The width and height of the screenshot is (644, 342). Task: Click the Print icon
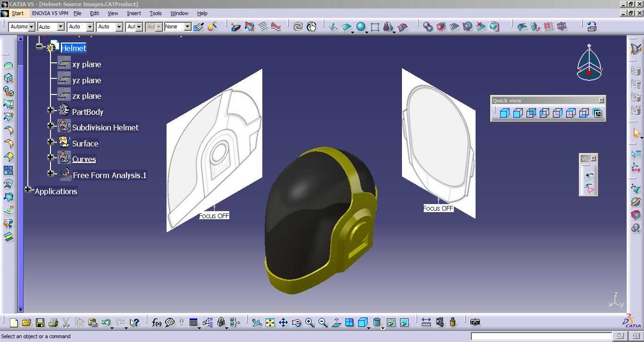pyautogui.click(x=53, y=323)
